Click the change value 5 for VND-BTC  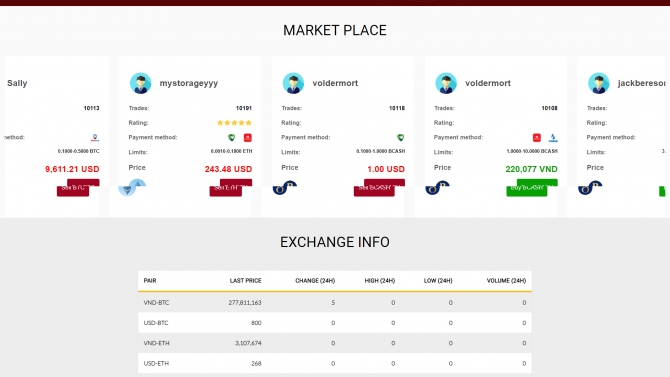(x=333, y=303)
